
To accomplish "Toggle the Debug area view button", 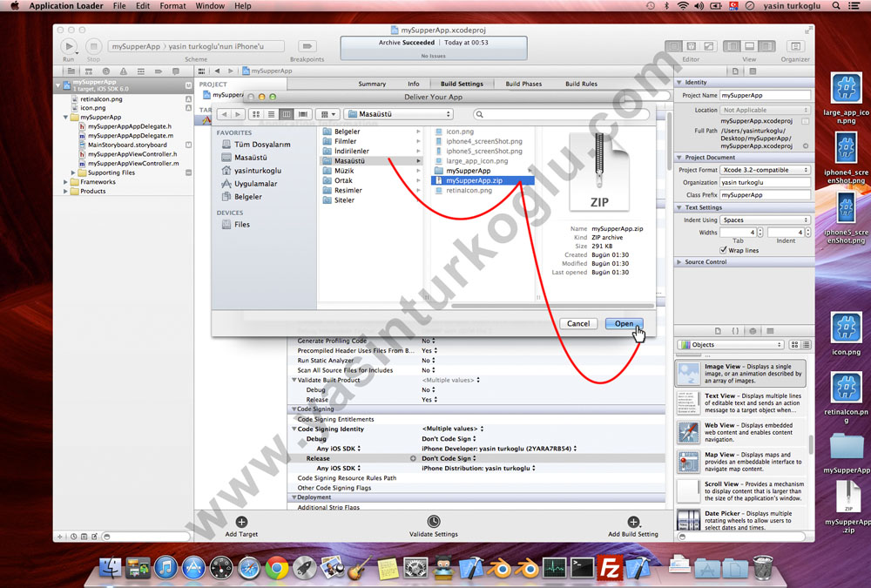I will (749, 46).
